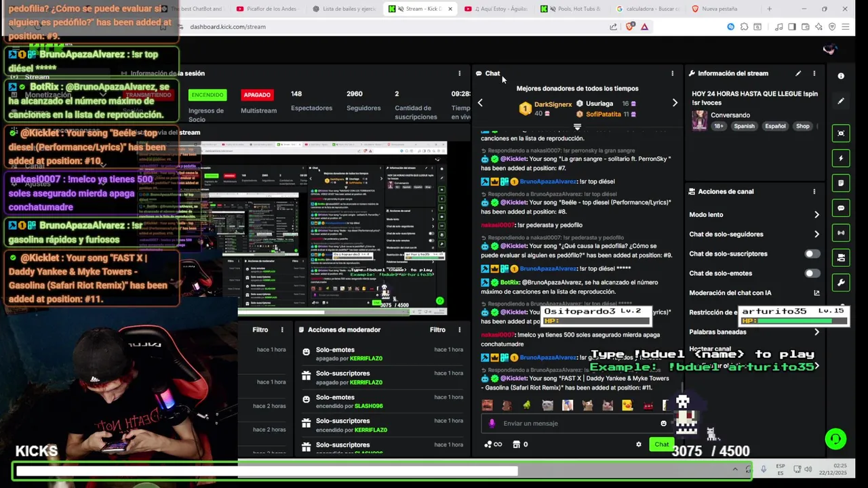Click the green Chat send button
868x488 pixels.
click(x=661, y=445)
